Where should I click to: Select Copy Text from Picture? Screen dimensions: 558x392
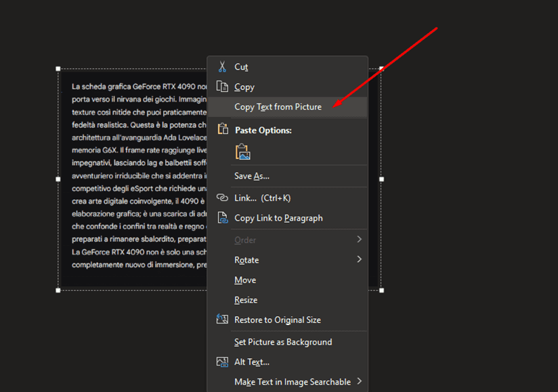278,107
